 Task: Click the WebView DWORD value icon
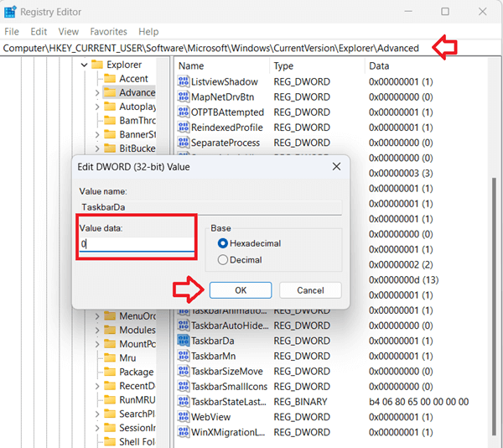pyautogui.click(x=183, y=417)
